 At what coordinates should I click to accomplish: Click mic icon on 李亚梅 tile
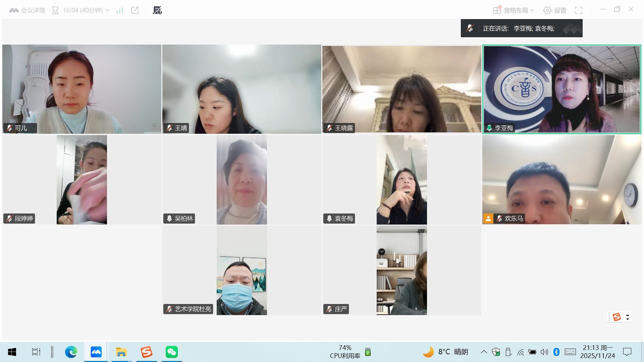489,128
